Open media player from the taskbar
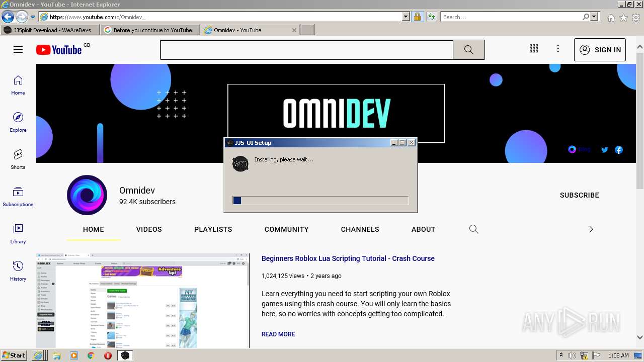 pyautogui.click(x=74, y=355)
